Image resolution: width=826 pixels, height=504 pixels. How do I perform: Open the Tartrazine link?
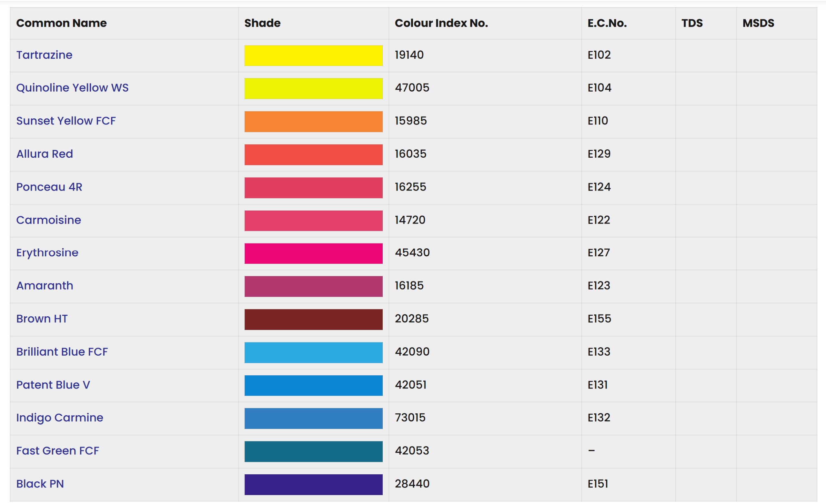[x=44, y=55]
